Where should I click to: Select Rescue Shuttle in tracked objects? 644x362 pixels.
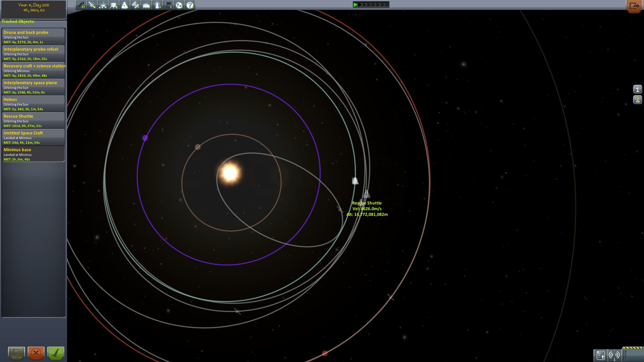[33, 120]
